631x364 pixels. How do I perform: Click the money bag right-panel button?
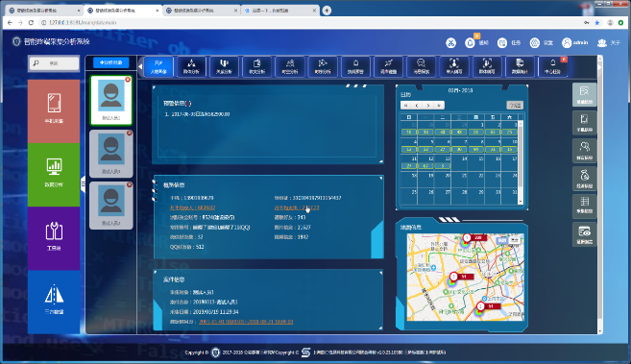tap(584, 179)
